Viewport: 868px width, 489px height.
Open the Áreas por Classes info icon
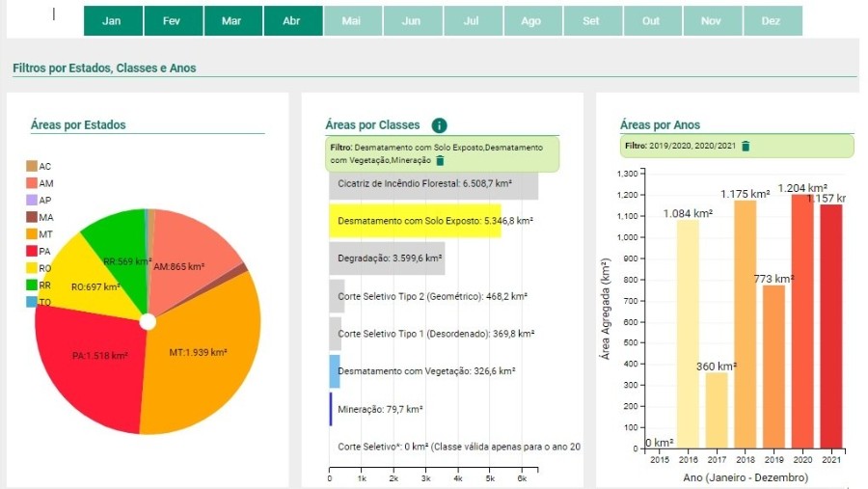point(439,125)
